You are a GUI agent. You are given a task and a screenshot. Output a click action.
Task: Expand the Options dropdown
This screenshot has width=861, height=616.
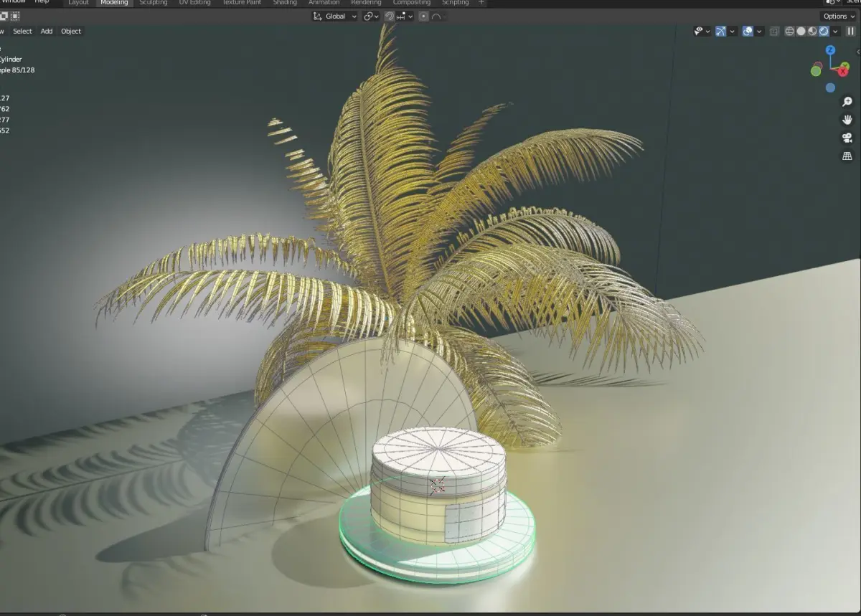[x=839, y=16]
